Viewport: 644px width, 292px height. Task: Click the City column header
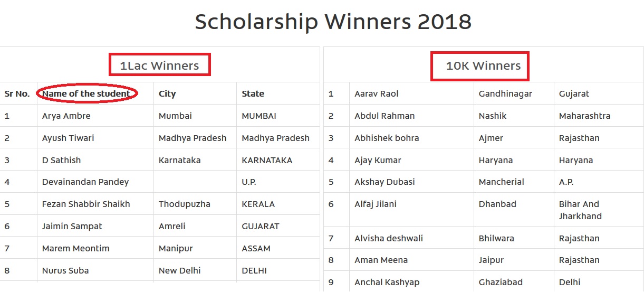(167, 94)
